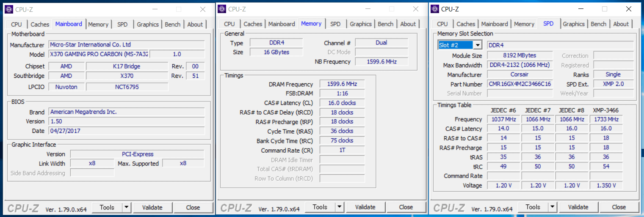This screenshot has height=217, width=644.
Task: Show About tab in the SPD window
Action: pos(621,24)
